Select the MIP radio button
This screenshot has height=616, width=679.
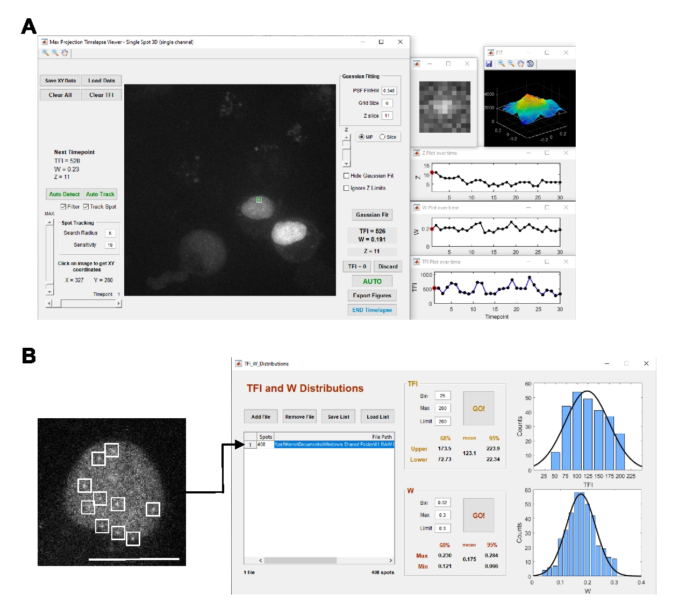tap(361, 137)
